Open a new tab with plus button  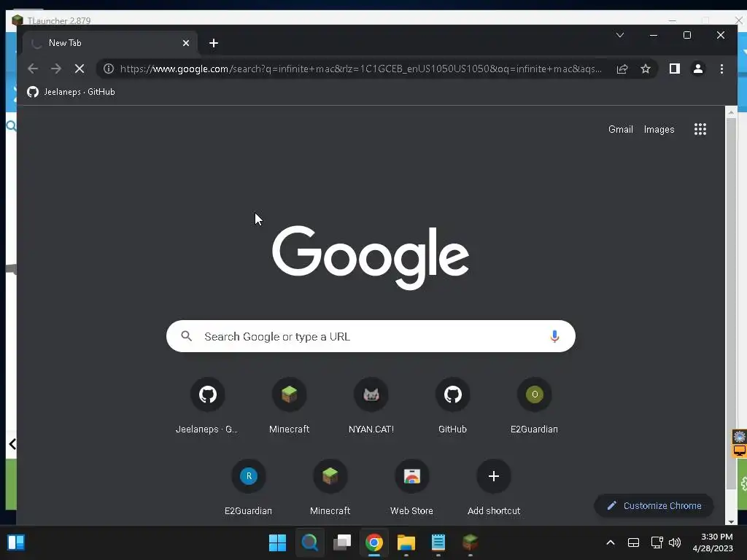point(214,43)
